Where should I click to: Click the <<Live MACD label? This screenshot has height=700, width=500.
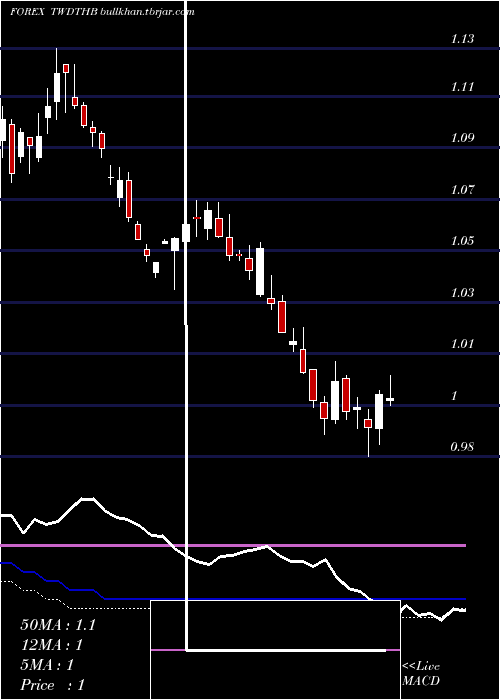pos(421,673)
